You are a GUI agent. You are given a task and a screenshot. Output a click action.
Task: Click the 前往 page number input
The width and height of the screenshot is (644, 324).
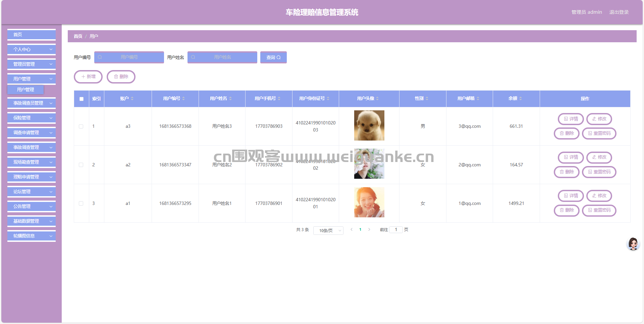[x=396, y=230]
